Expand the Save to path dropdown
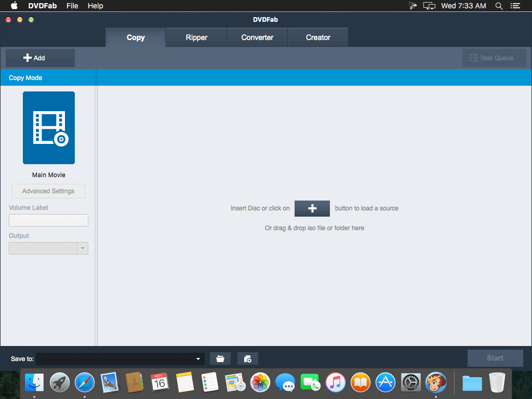 point(198,358)
